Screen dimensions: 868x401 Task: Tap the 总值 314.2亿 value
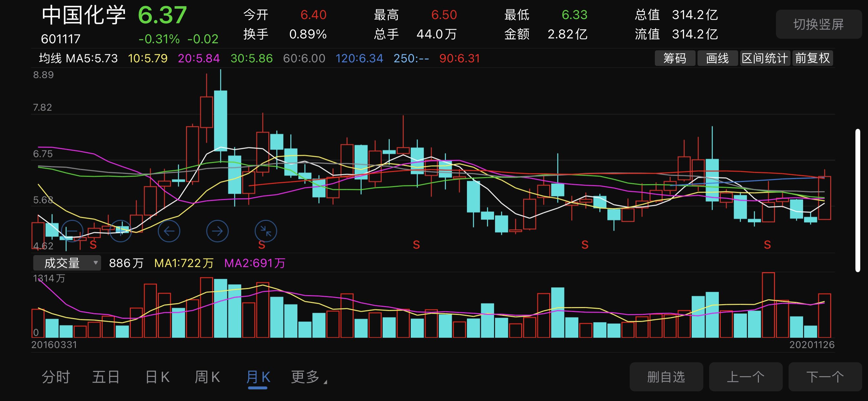pos(695,15)
